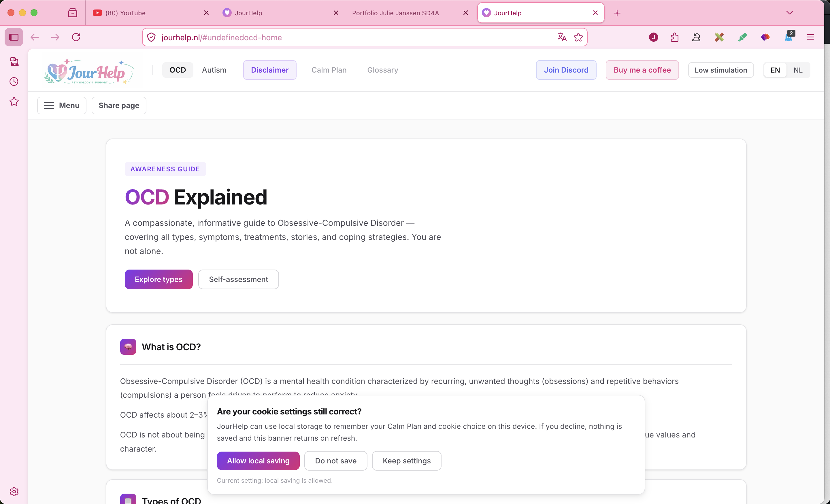This screenshot has height=504, width=830.
Task: Click 'Are your cookie settings still correct?' text
Action: pyautogui.click(x=289, y=412)
